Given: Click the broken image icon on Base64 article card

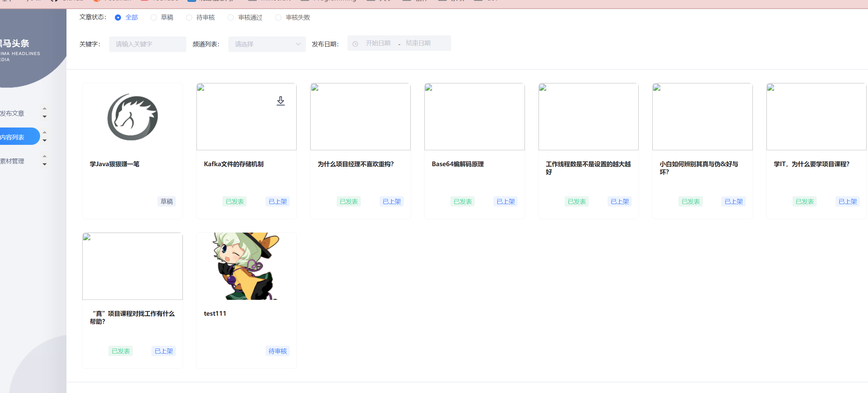Looking at the screenshot, I should click(x=429, y=88).
